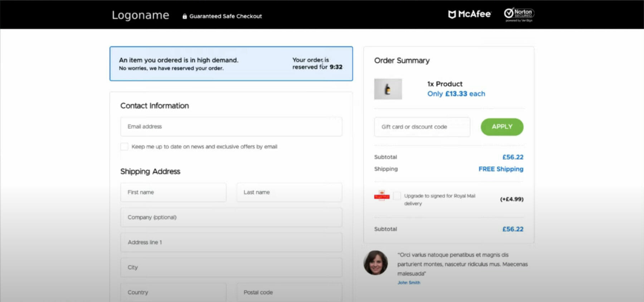Click the McAfee security badge
Image resolution: width=644 pixels, height=302 pixels.
tap(469, 14)
